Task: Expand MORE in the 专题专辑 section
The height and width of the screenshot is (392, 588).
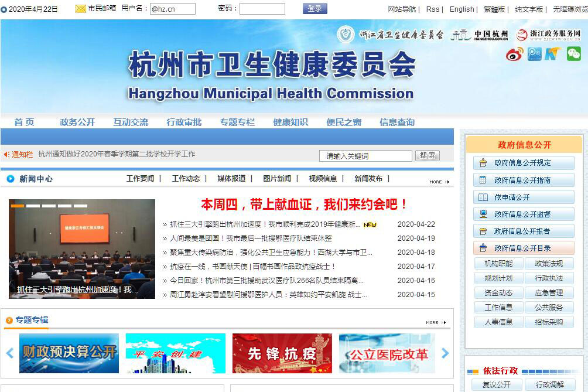Action: [x=435, y=322]
